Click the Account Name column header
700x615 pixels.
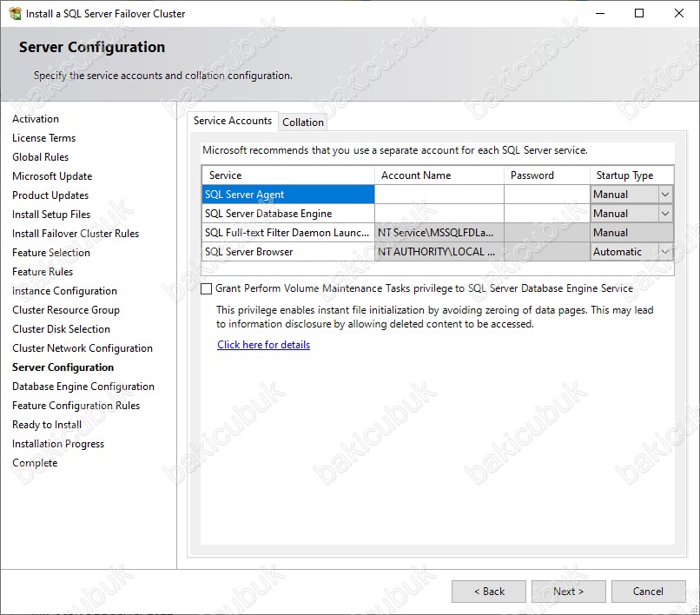coord(439,175)
